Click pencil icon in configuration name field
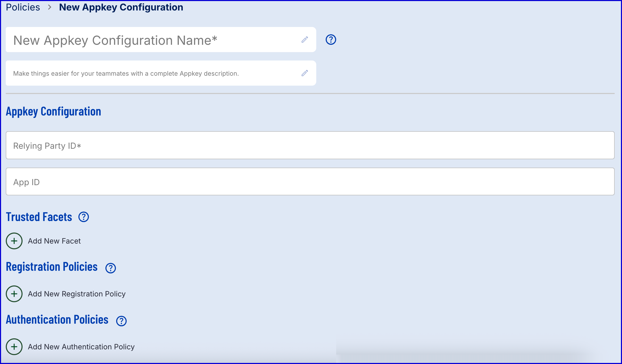Image resolution: width=622 pixels, height=364 pixels. (304, 40)
